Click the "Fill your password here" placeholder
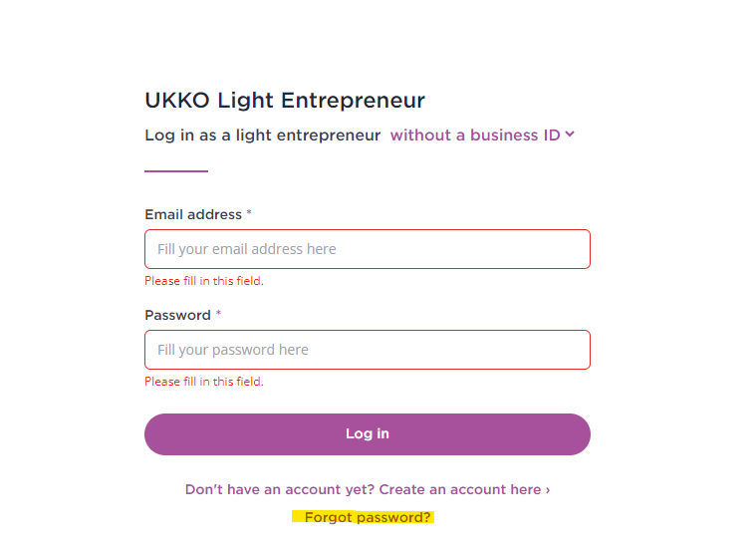The image size is (756, 548). pyautogui.click(x=233, y=350)
